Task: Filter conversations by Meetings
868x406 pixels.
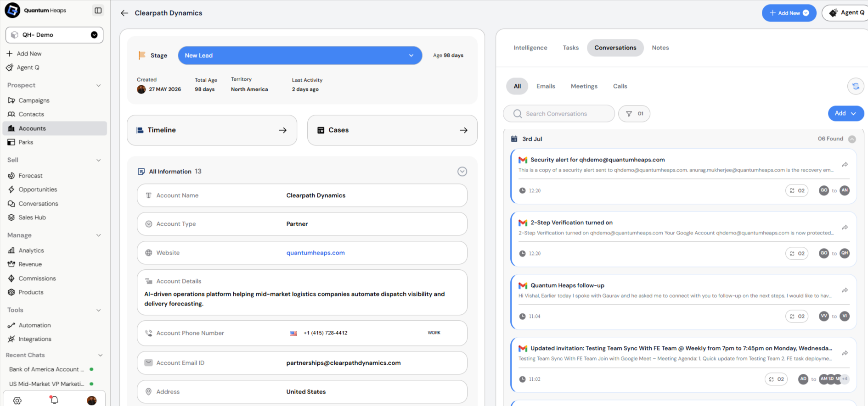Action: [x=584, y=86]
